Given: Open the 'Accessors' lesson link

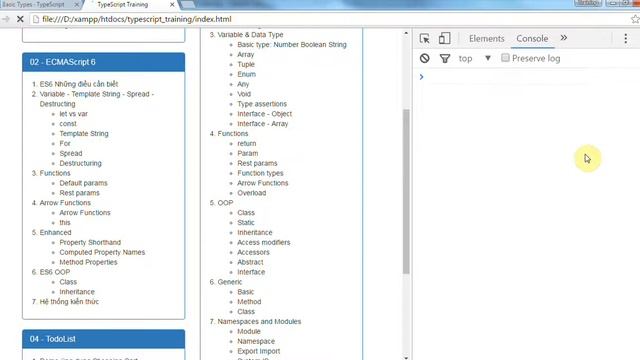Looking at the screenshot, I should coord(253,252).
